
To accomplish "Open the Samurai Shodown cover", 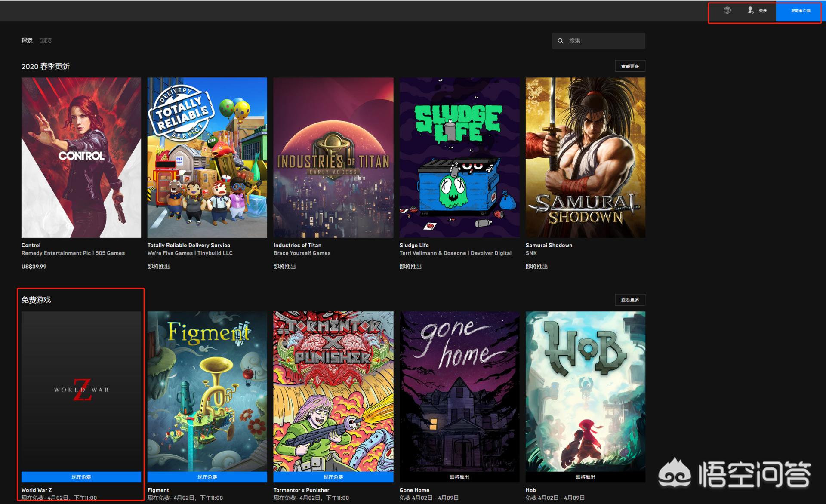I will tap(586, 157).
